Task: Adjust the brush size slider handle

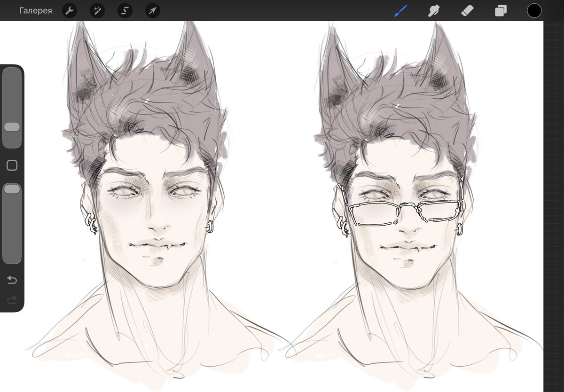Action: [x=12, y=127]
